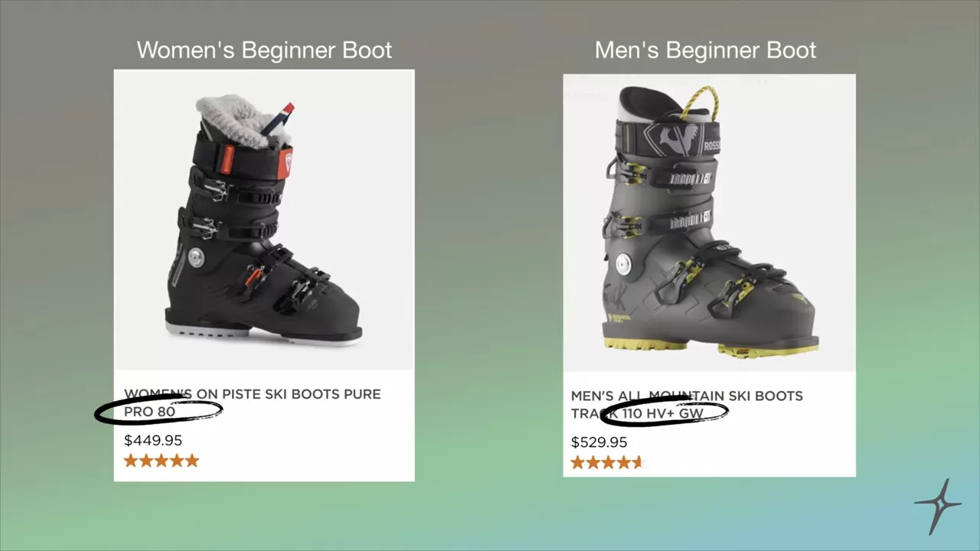Screen dimensions: 980x551
Task: Click the five-star rating under women's boot
Action: point(162,461)
